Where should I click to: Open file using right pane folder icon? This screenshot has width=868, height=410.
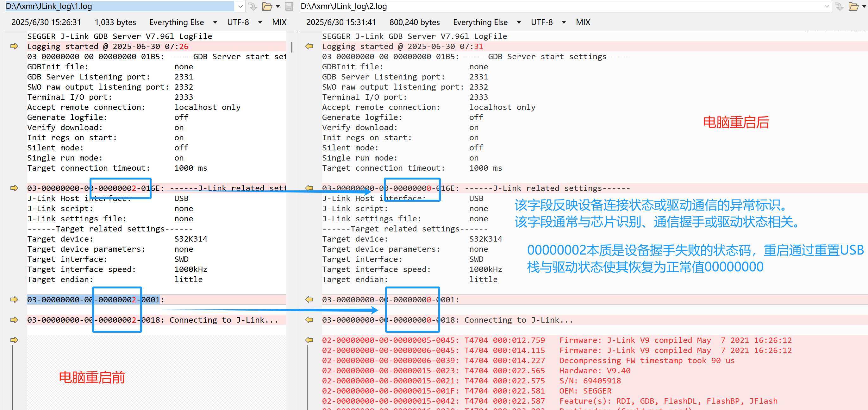coord(853,6)
